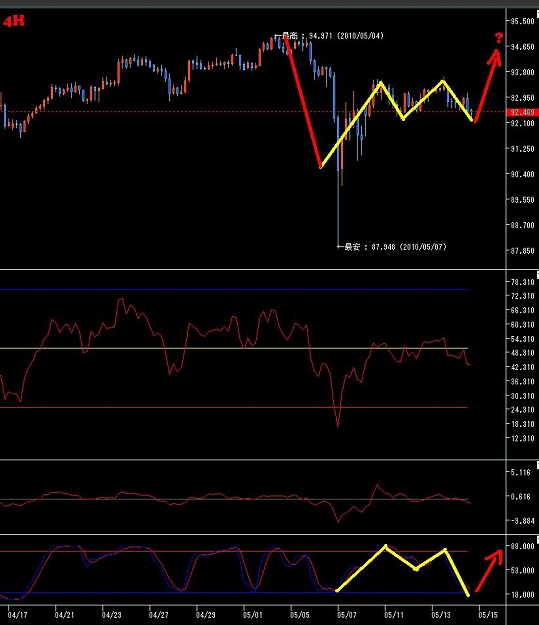Image resolution: width=539 pixels, height=625 pixels.
Task: Click the 89.550 price axis label
Action: [522, 200]
